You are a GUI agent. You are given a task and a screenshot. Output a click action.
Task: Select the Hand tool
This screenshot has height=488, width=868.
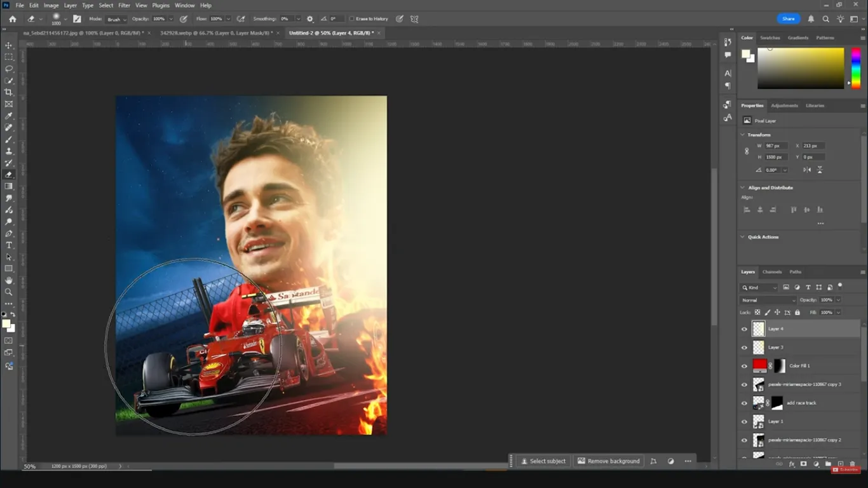(x=9, y=280)
